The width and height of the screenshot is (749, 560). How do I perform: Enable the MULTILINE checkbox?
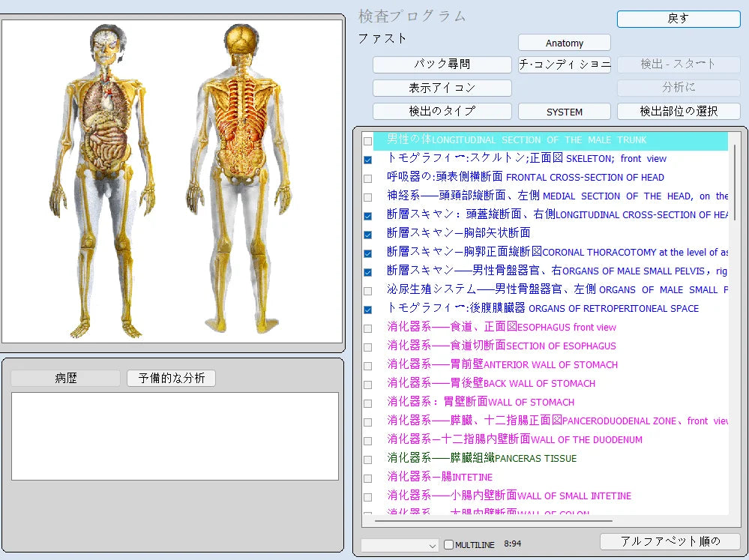click(x=448, y=544)
